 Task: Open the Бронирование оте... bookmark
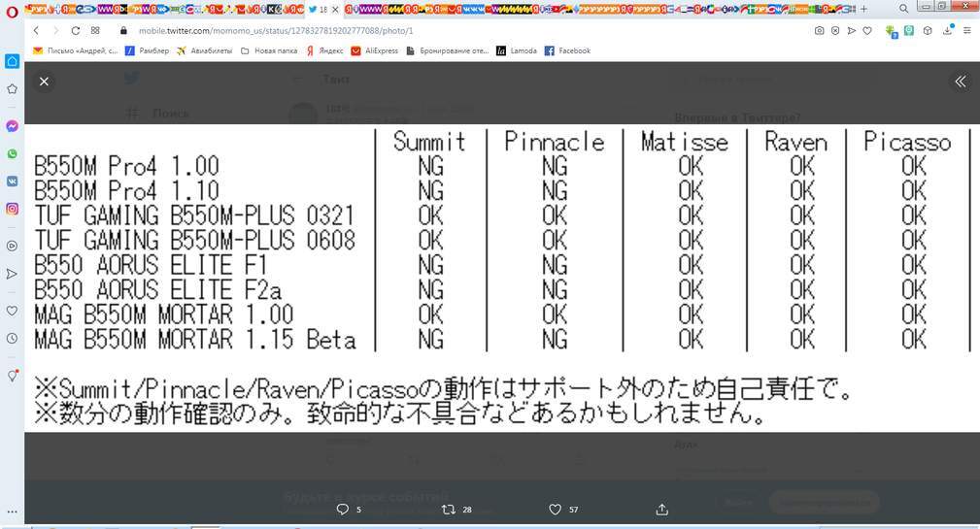coord(448,50)
